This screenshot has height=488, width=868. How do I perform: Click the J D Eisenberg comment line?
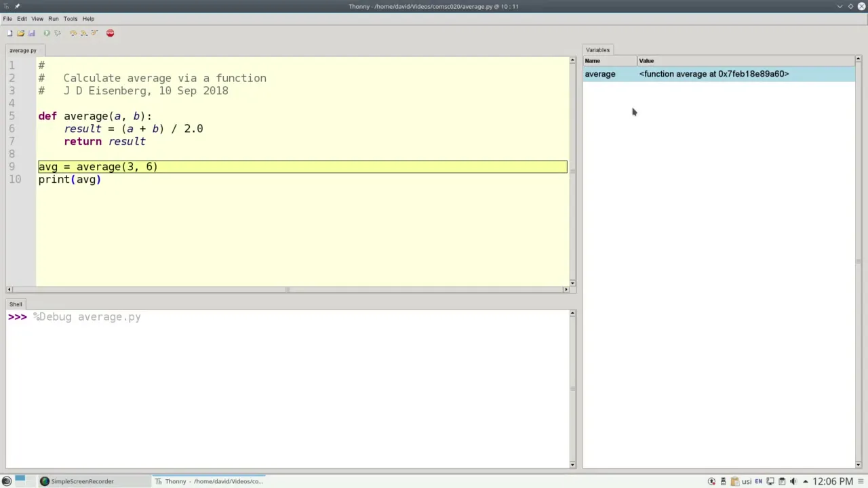(x=134, y=91)
